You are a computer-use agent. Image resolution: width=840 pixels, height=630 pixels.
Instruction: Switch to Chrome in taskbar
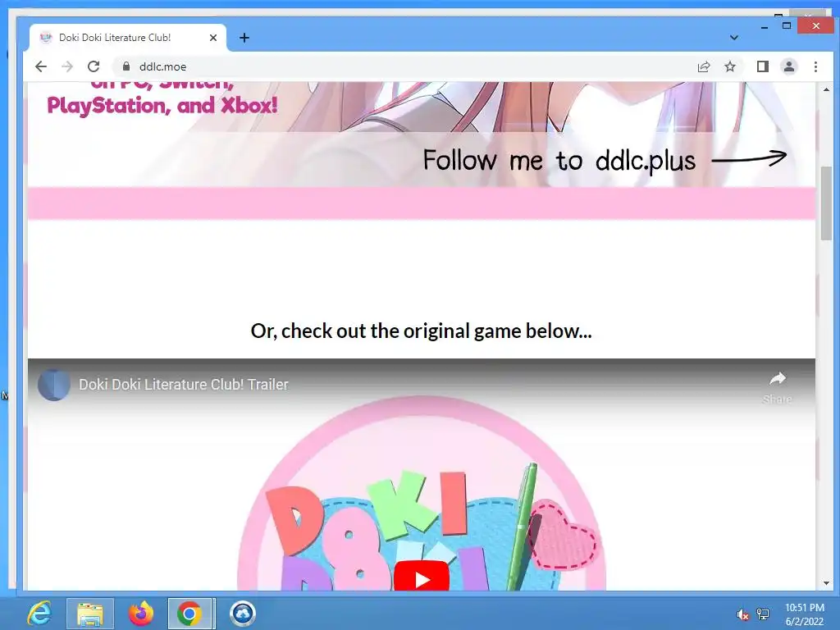190,614
